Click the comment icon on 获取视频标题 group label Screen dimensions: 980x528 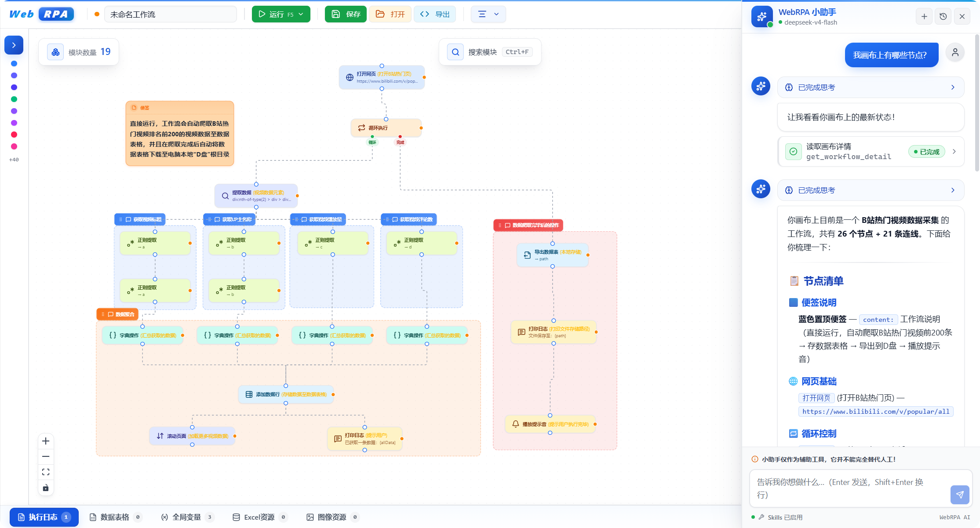[x=128, y=219]
